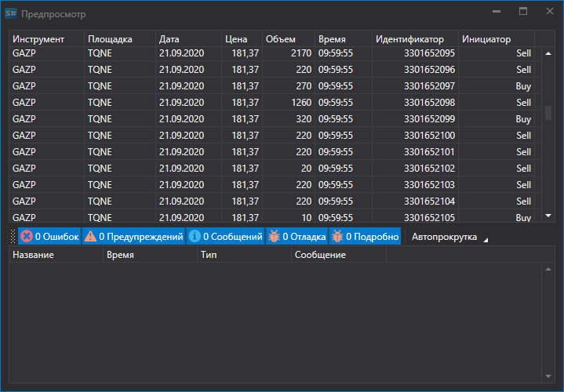This screenshot has height=392, width=564.
Task: Toggle Автопрокрутка auto-scroll option
Action: (x=444, y=237)
